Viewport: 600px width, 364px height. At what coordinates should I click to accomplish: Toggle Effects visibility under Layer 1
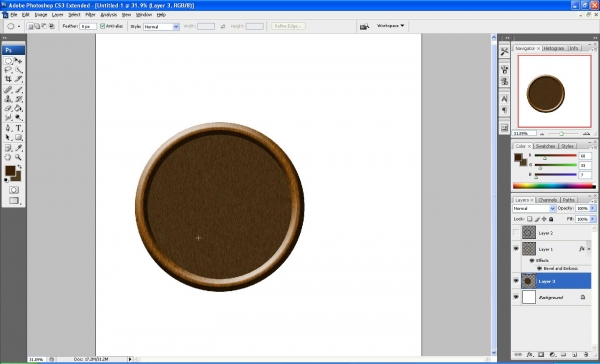coord(532,260)
